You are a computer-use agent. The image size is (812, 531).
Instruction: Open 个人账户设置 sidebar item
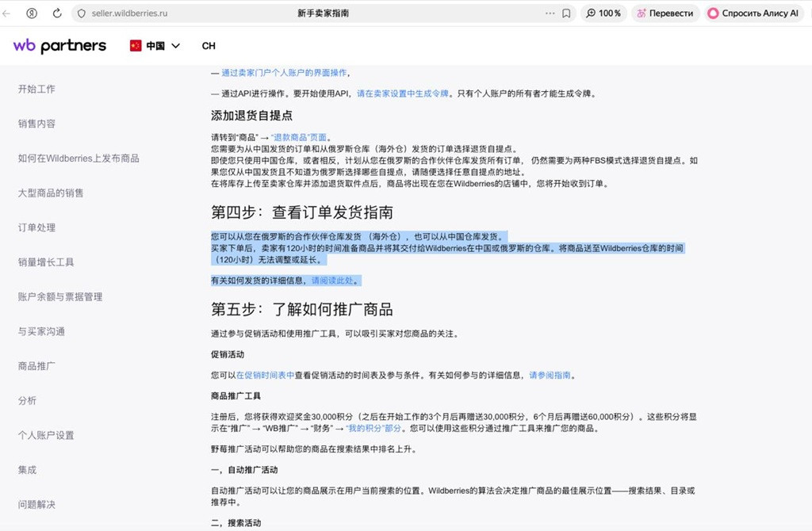point(46,435)
